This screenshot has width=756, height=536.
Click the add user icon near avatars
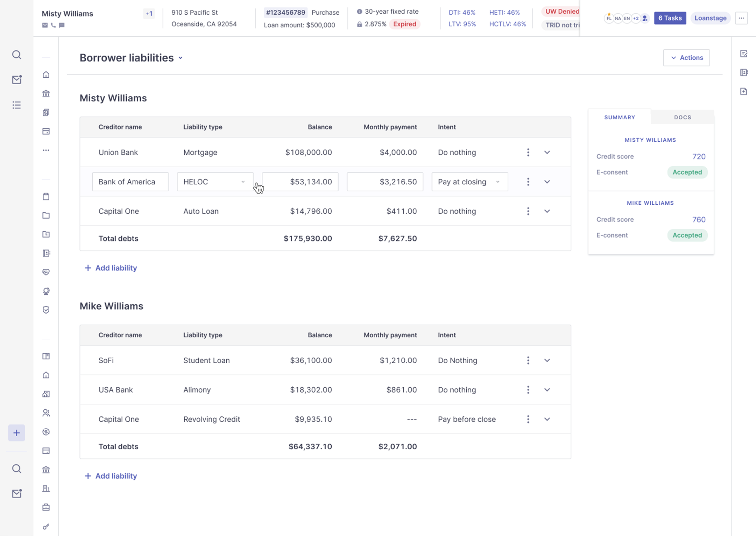point(645,18)
